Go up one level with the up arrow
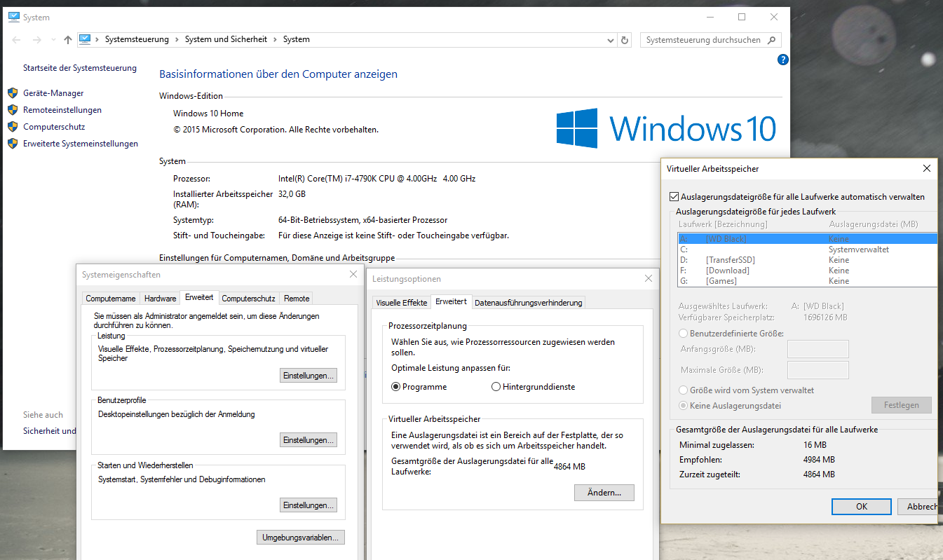Viewport: 943px width, 560px height. (67, 40)
